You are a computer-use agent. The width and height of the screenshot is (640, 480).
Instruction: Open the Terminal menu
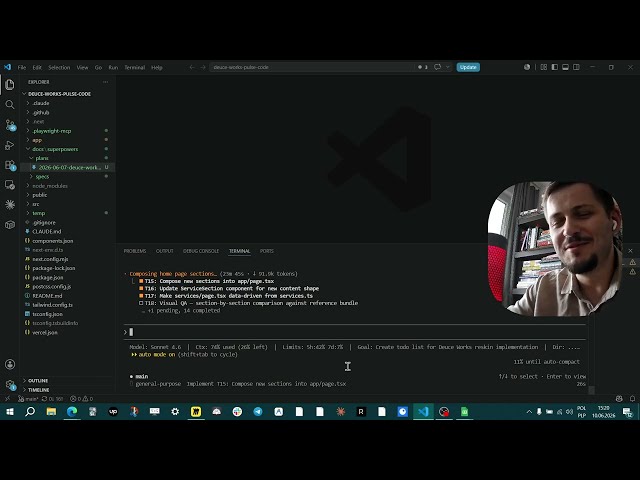(135, 67)
